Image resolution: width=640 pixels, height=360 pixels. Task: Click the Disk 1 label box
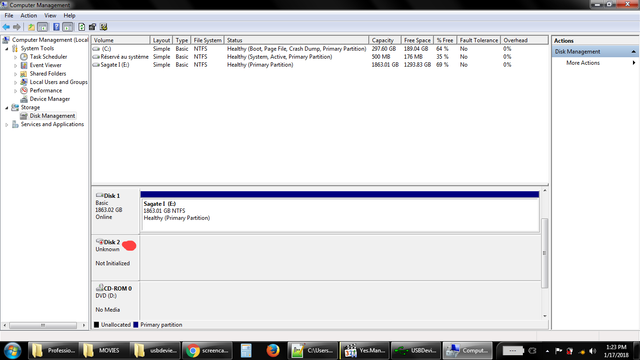click(x=116, y=211)
